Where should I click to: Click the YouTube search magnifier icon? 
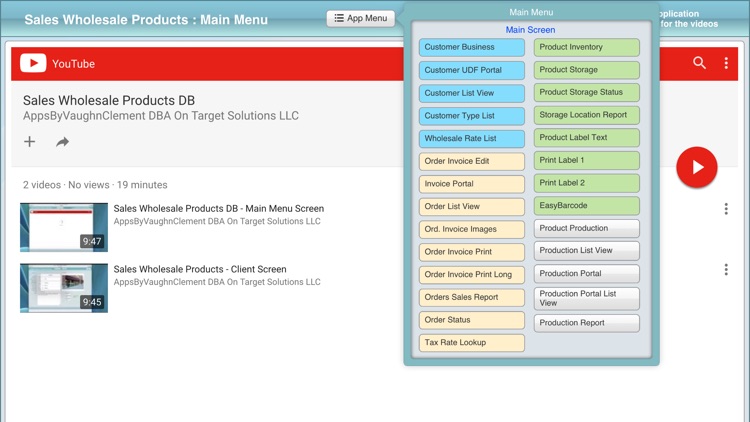699,63
